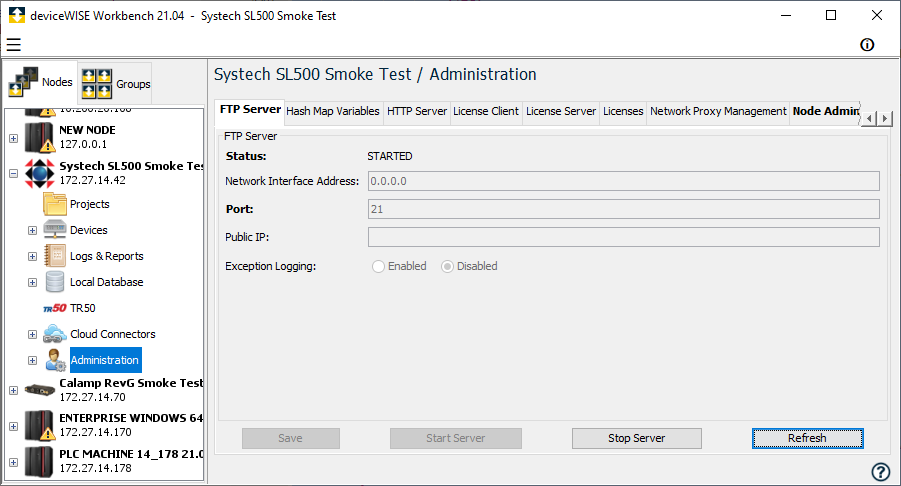The image size is (901, 486).
Task: Click the Local Database cylinder icon
Action: point(55,282)
